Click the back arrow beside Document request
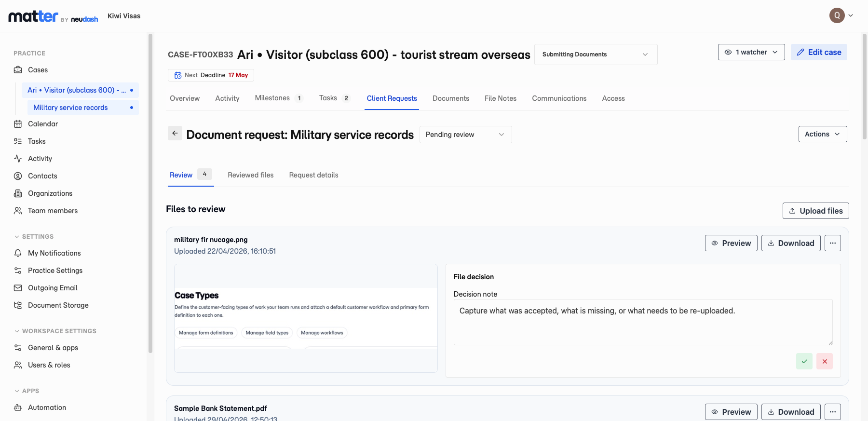Screen dimensions: 868x421 [x=175, y=133]
